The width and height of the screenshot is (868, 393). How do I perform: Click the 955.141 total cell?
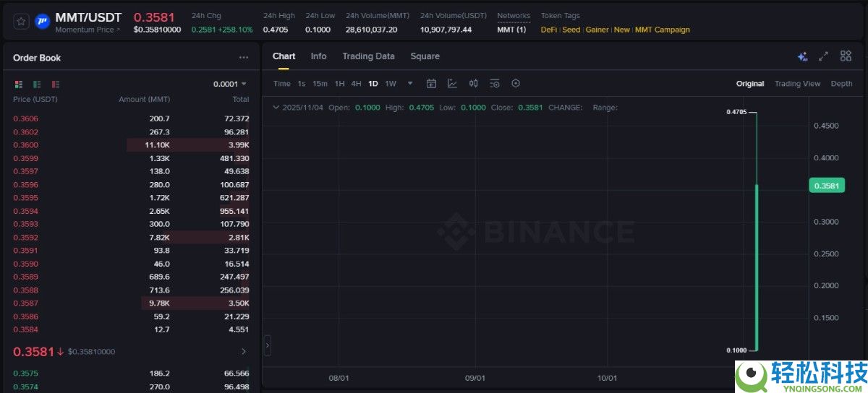click(x=234, y=211)
